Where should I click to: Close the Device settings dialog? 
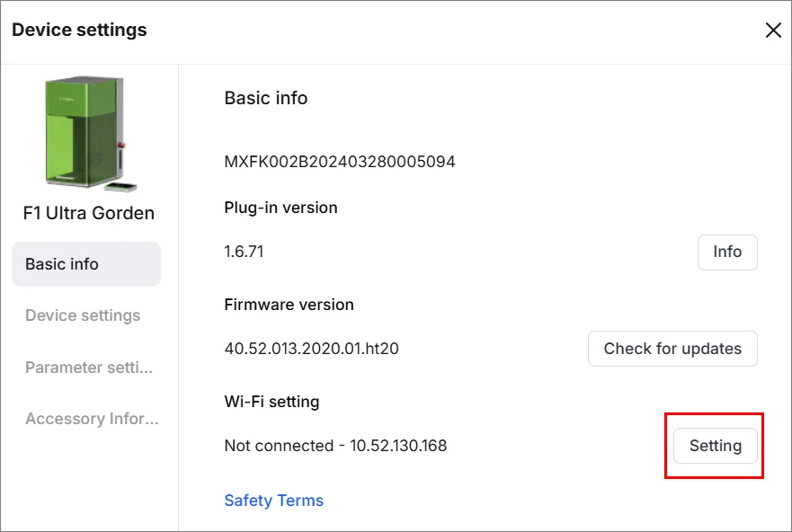[x=773, y=31]
